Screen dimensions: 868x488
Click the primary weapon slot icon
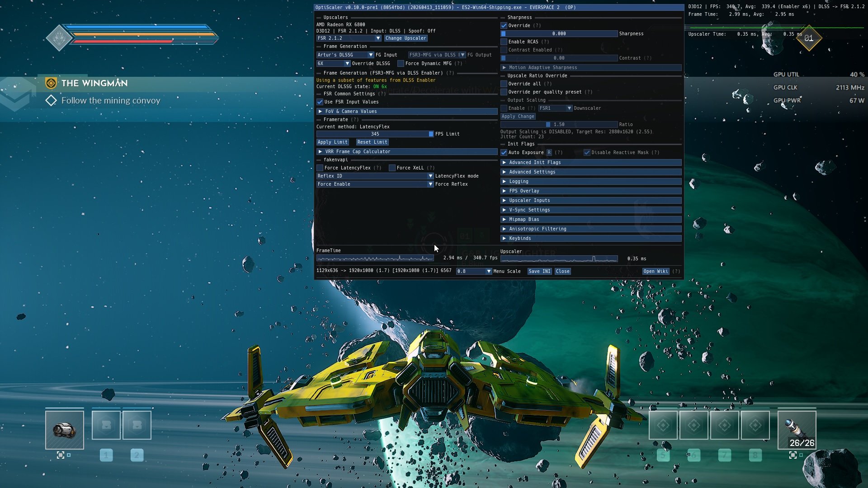coord(64,430)
